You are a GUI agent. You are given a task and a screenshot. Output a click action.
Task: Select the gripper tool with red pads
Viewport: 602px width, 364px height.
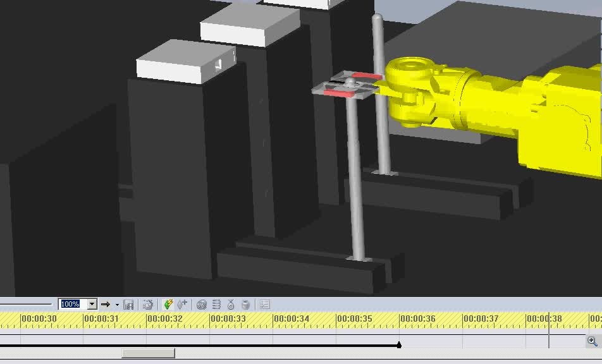[347, 87]
